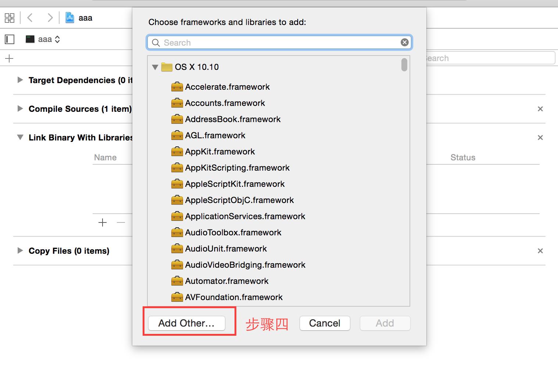
Task: Click the AppKitScripting.framework toolbox icon
Action: tap(177, 168)
